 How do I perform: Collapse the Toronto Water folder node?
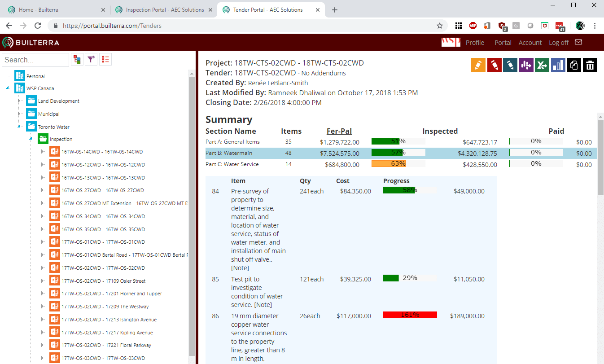(x=19, y=127)
